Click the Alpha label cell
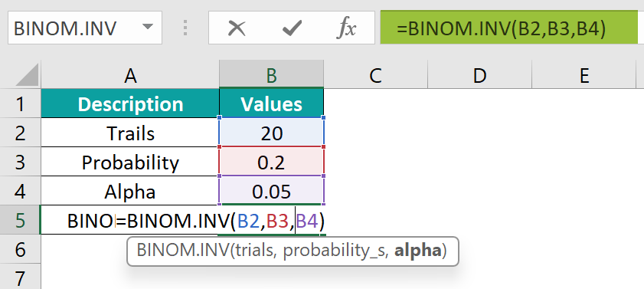 click(x=130, y=191)
